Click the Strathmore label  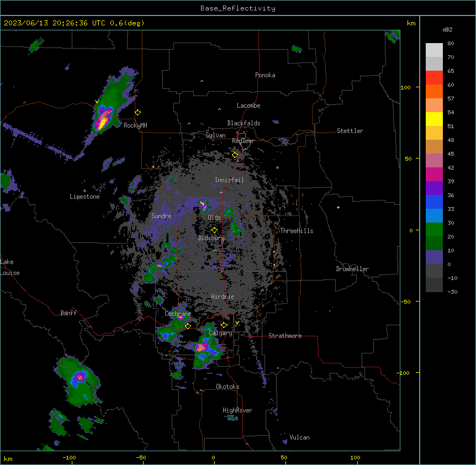(x=285, y=336)
